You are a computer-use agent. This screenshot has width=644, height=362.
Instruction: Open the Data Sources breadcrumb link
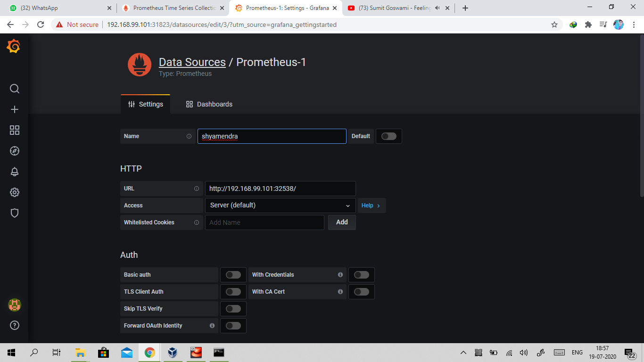[x=192, y=62]
